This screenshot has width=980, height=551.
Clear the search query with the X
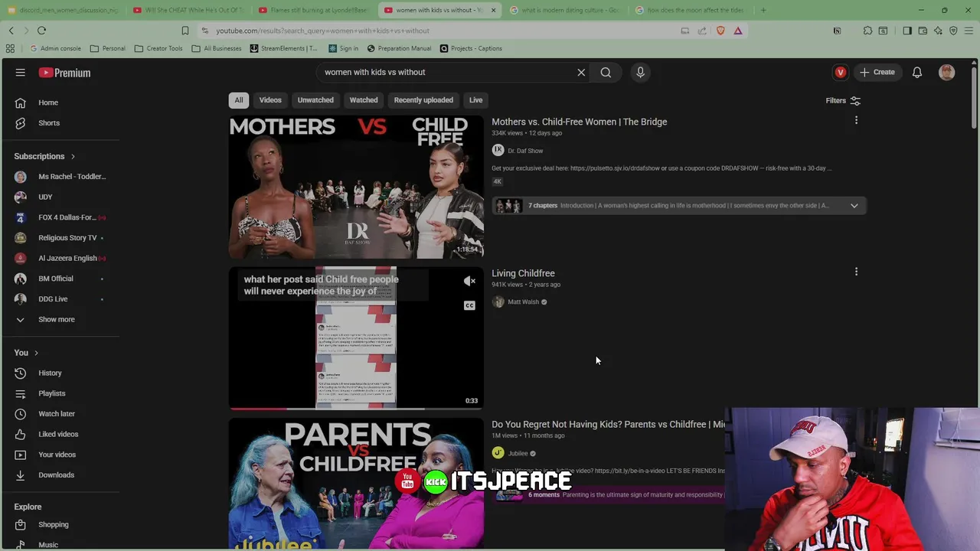(x=581, y=73)
